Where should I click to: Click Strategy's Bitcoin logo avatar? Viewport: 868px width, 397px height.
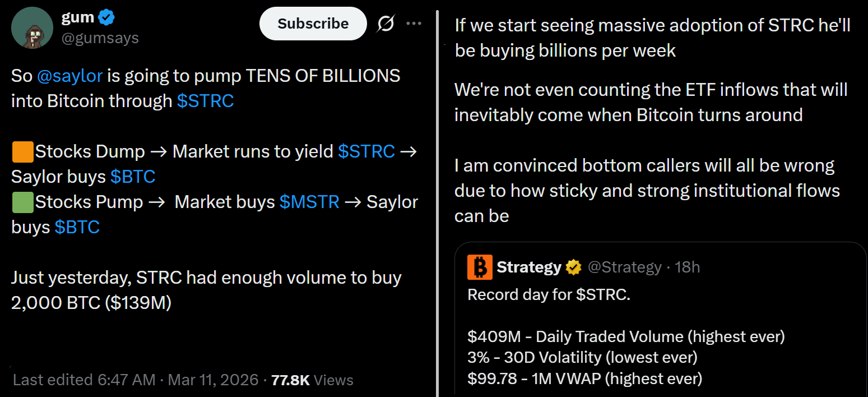point(479,267)
